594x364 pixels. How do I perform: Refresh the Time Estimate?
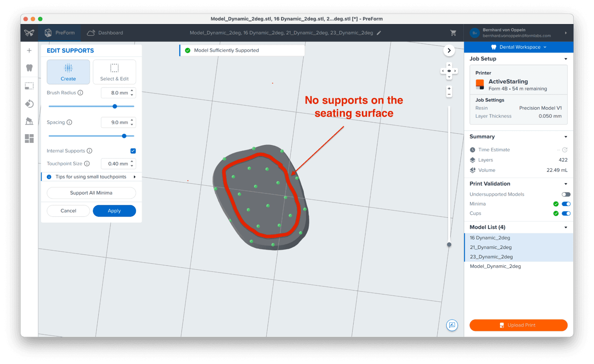(565, 150)
